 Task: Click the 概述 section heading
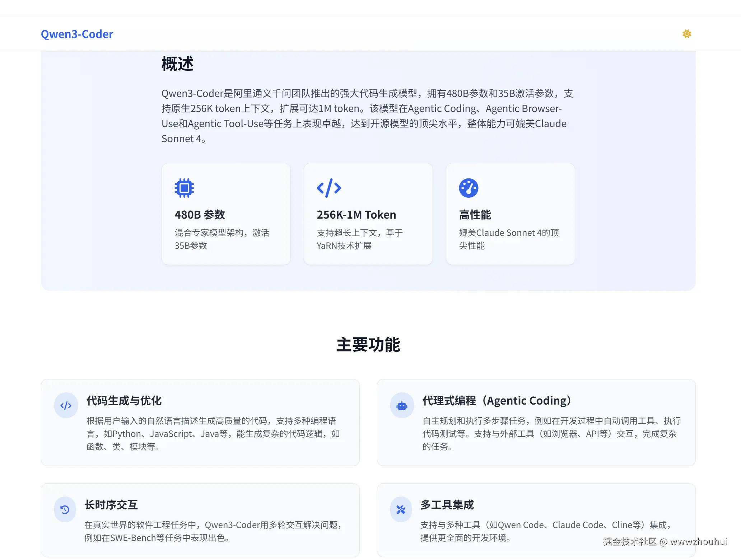[177, 64]
